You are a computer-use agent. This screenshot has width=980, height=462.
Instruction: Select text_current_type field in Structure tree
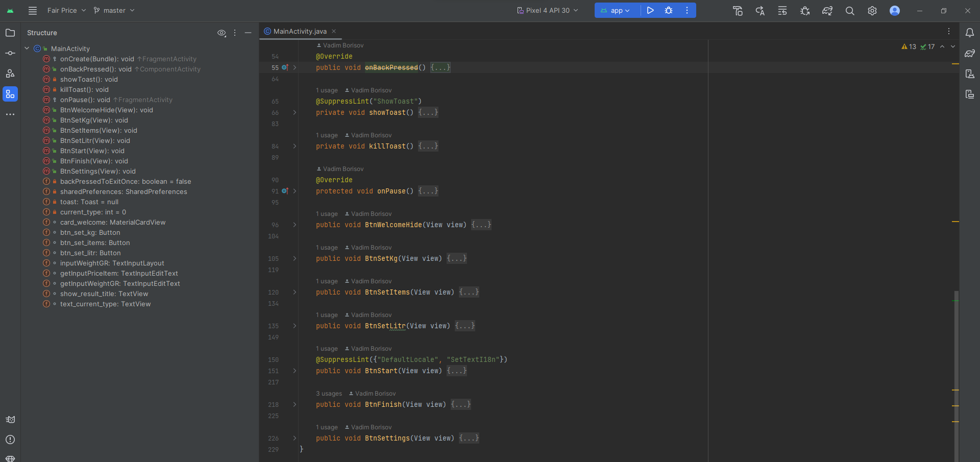[x=105, y=304]
